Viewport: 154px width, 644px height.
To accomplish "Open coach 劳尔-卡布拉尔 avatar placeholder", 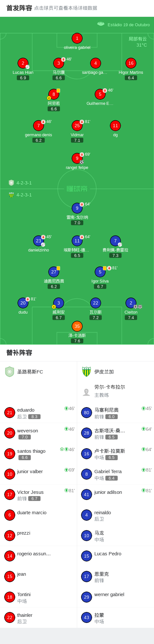I will 87,392.
